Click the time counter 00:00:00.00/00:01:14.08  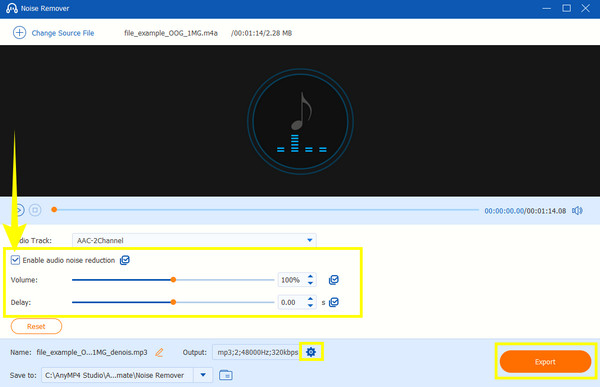click(x=525, y=211)
